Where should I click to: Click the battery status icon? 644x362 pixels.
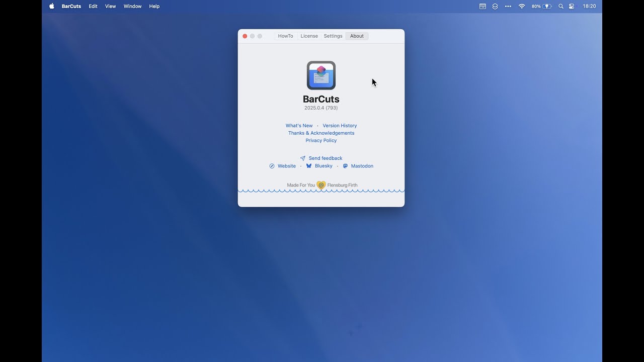point(546,7)
